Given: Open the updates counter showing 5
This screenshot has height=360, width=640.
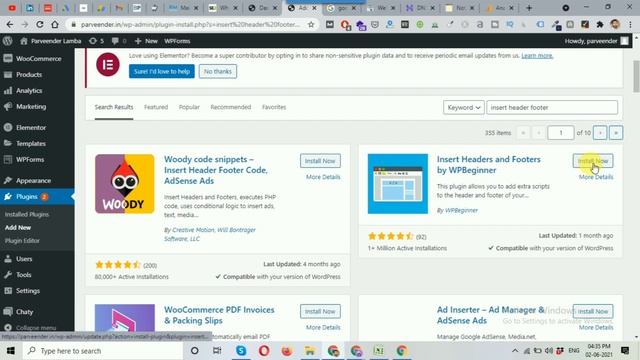Looking at the screenshot, I should (x=96, y=41).
